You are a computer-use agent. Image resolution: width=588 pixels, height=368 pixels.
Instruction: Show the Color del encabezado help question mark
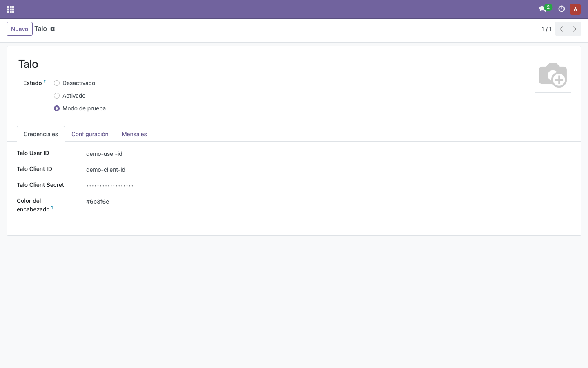pyautogui.click(x=52, y=208)
